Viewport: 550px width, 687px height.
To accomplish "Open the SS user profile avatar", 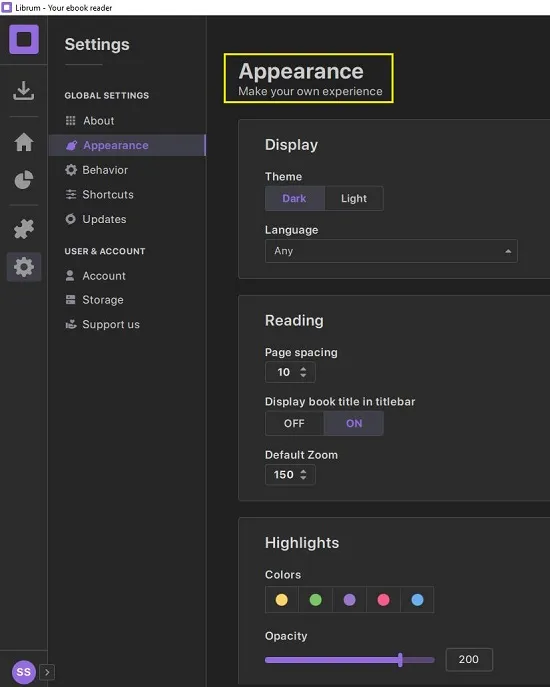I will 24,672.
